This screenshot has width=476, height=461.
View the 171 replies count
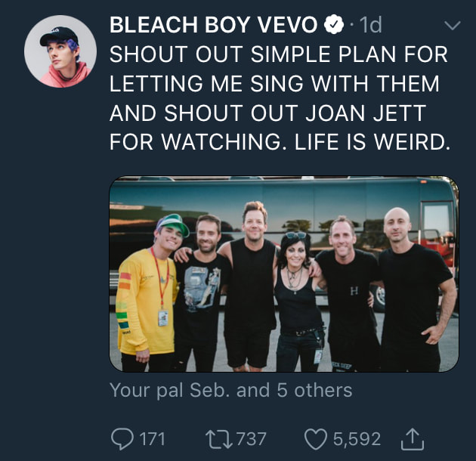click(152, 438)
